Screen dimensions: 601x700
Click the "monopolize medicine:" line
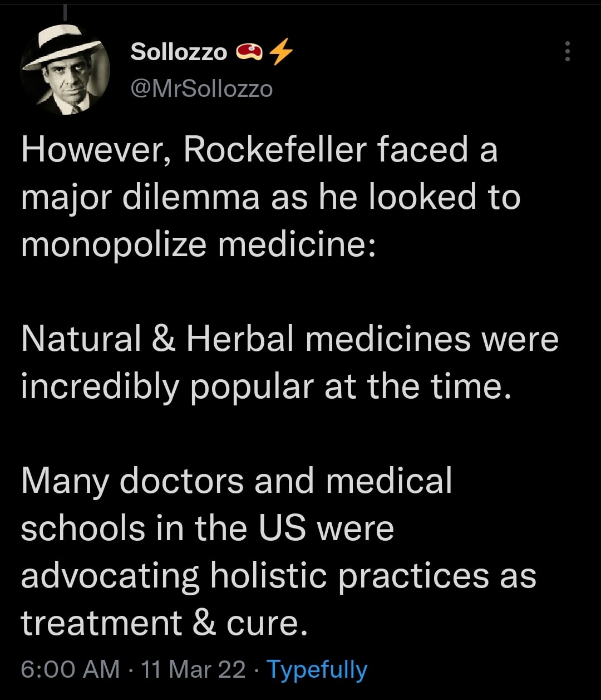(198, 244)
